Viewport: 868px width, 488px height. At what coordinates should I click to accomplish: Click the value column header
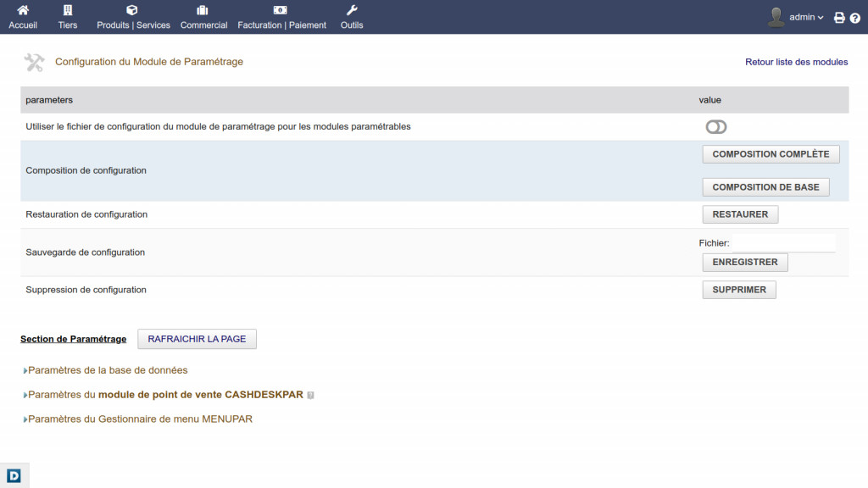click(x=709, y=100)
